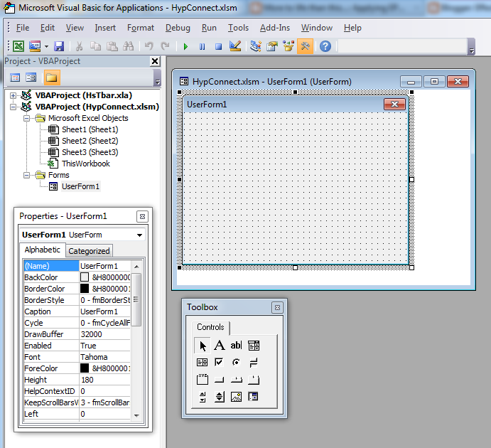
Task: Click the Undo toolbar icon
Action: click(x=149, y=46)
